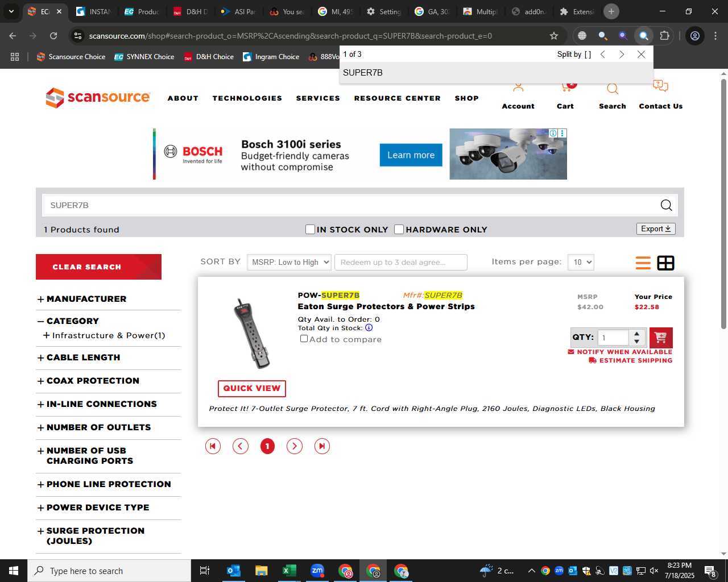Screen dimensions: 728x582
Task: Go to first results page icon
Action: (x=213, y=446)
